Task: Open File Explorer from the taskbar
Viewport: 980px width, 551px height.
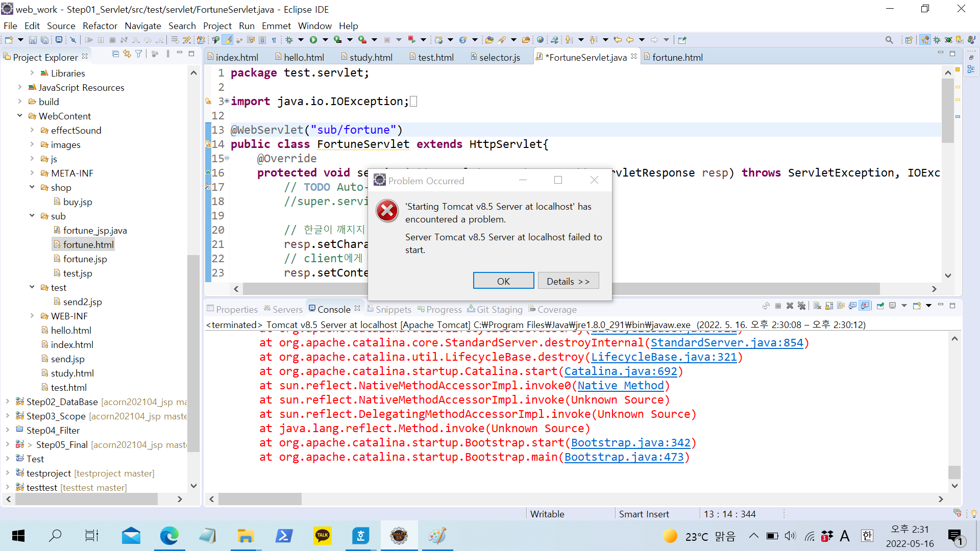Action: tap(246, 536)
